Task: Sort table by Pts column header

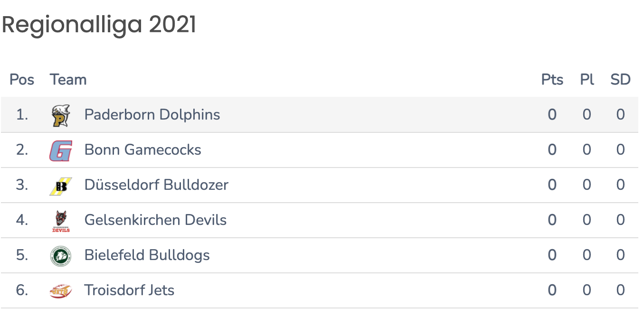Action: (x=552, y=80)
